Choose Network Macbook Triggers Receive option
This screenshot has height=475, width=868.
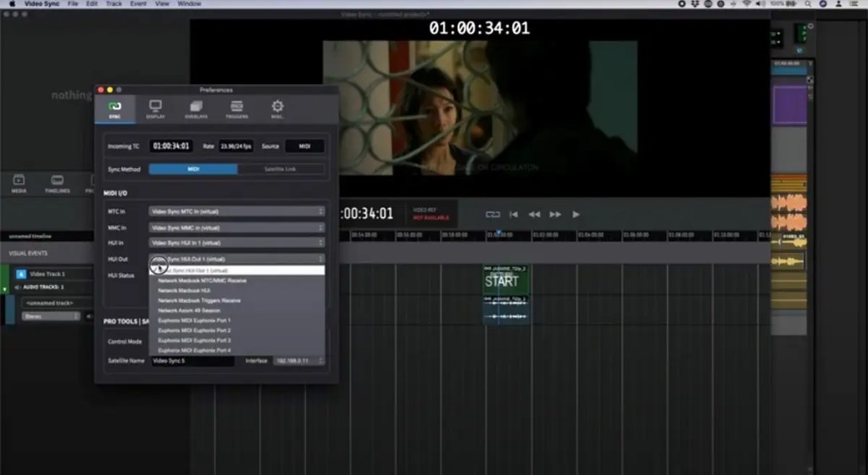click(x=237, y=300)
